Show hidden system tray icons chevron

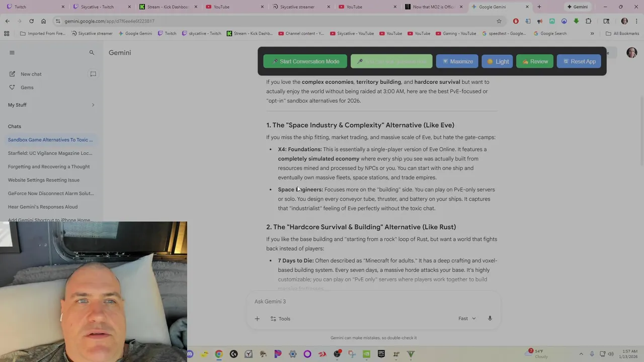(x=581, y=354)
